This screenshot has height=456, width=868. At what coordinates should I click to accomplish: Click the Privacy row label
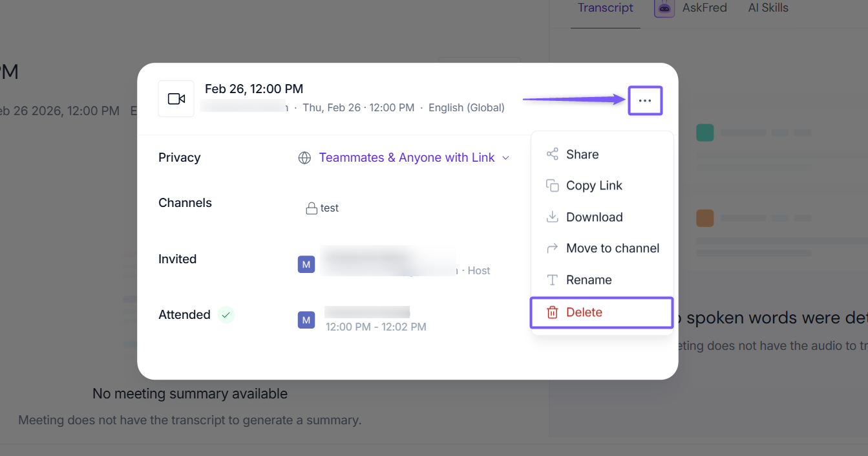tap(179, 158)
